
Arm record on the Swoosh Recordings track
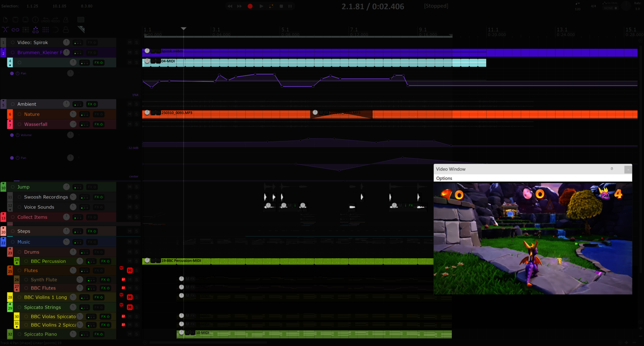point(19,197)
